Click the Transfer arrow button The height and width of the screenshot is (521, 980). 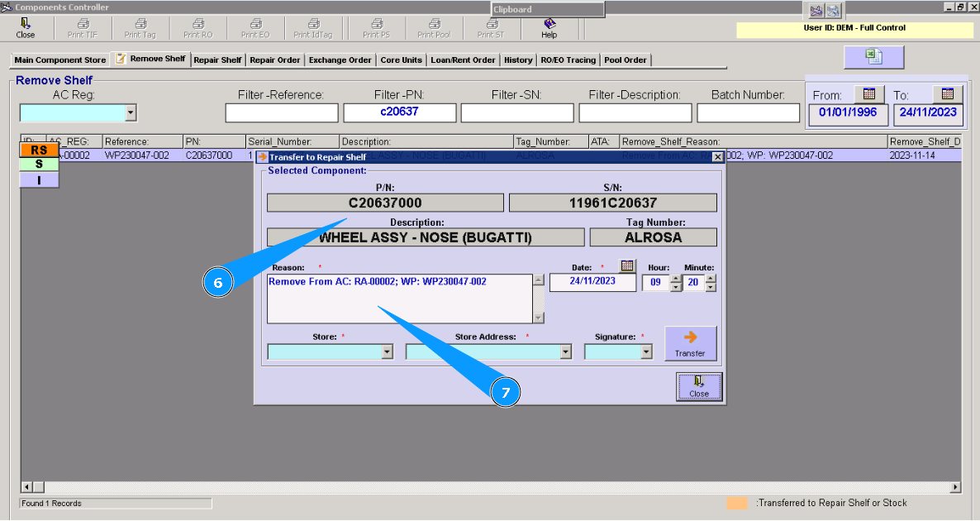pyautogui.click(x=690, y=343)
